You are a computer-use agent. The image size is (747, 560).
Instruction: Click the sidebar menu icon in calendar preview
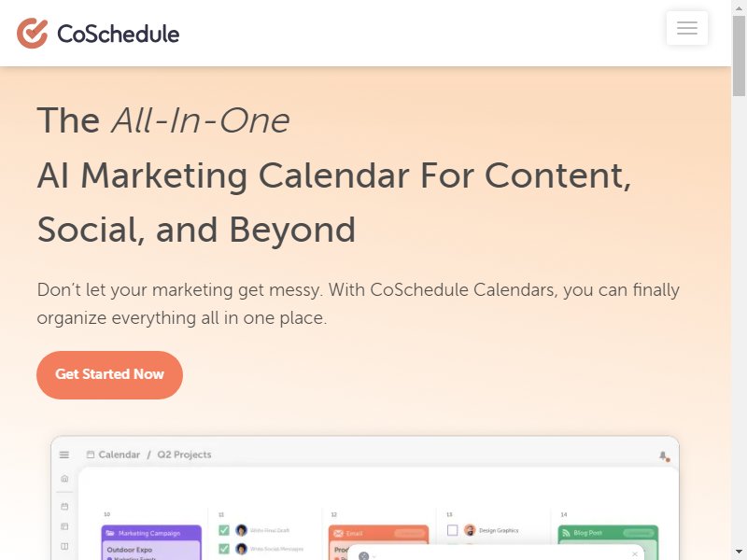coord(64,455)
